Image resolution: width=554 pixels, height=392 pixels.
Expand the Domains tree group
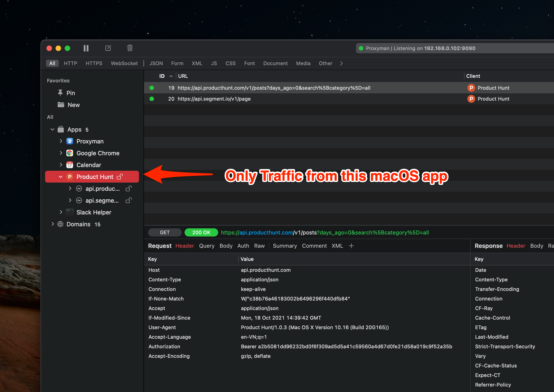(53, 224)
